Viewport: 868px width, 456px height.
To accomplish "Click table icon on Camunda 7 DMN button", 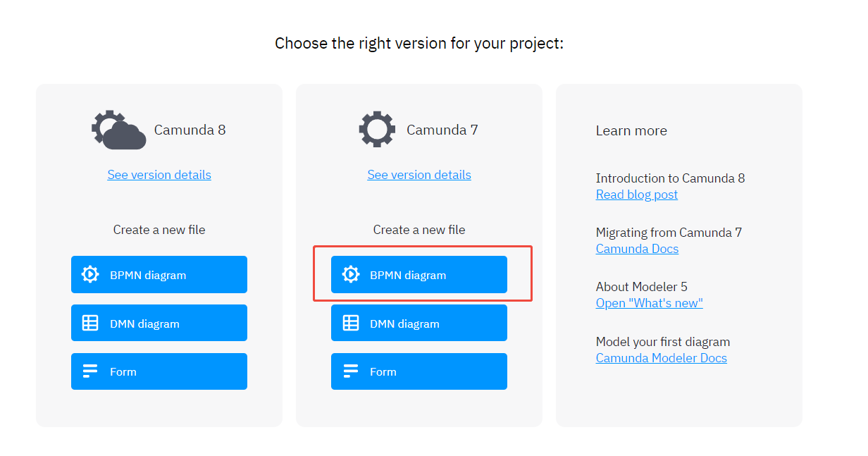I will (350, 323).
